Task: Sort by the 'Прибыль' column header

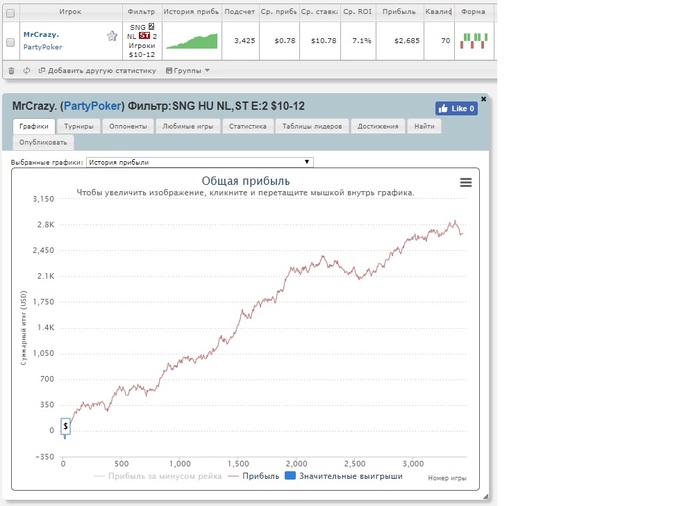Action: coord(399,12)
